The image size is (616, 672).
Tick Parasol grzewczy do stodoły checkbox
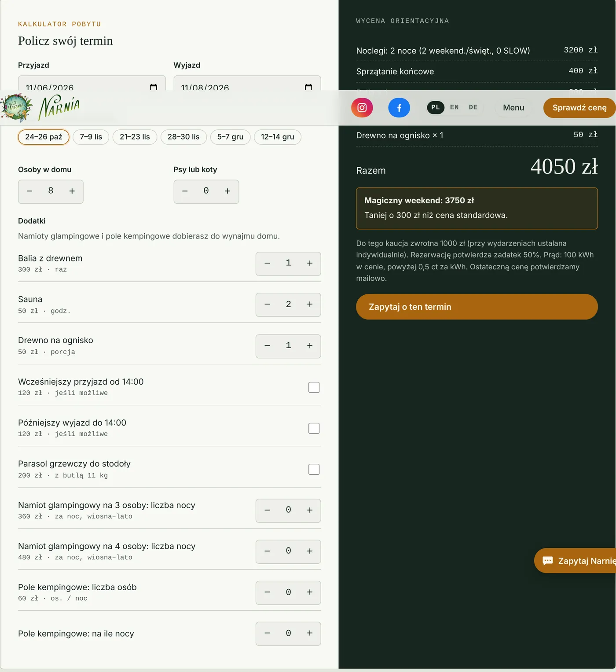click(x=314, y=470)
